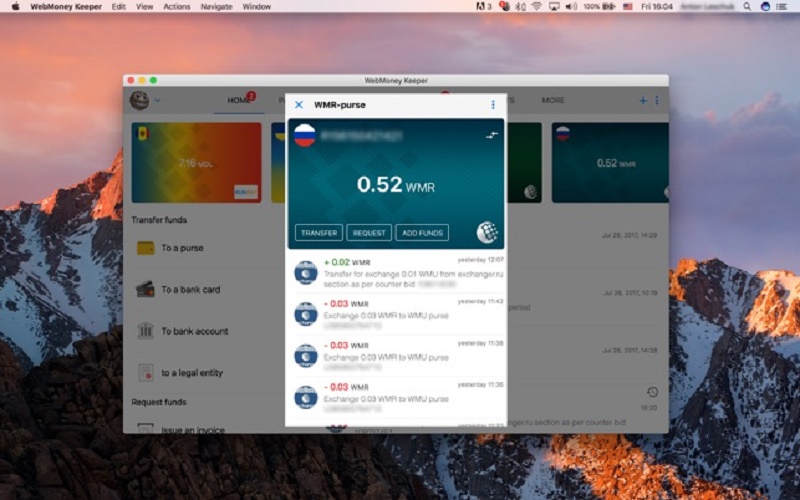Click the Russian flag icon on purse card
This screenshot has width=800, height=500.
click(305, 135)
